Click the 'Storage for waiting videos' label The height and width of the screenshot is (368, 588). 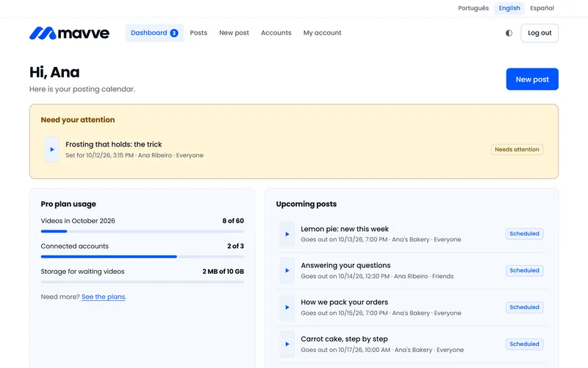(82, 271)
